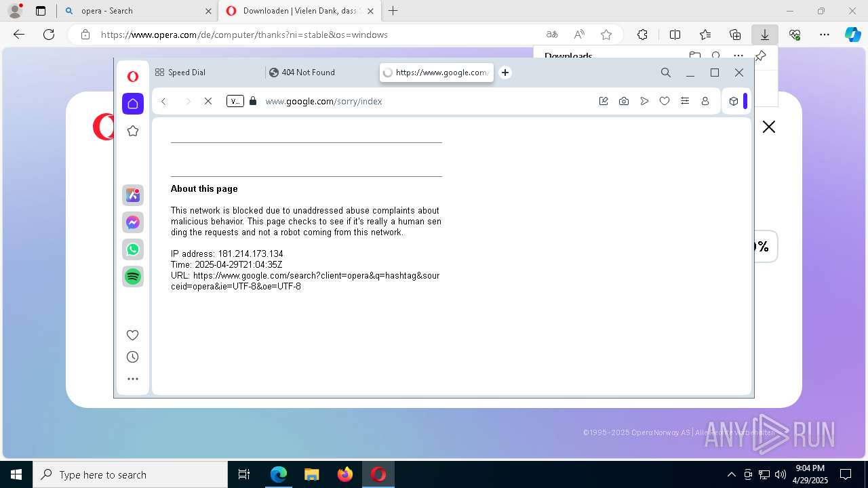
Task: Open Aria AI icon in Opera sidebar
Action: (x=133, y=195)
